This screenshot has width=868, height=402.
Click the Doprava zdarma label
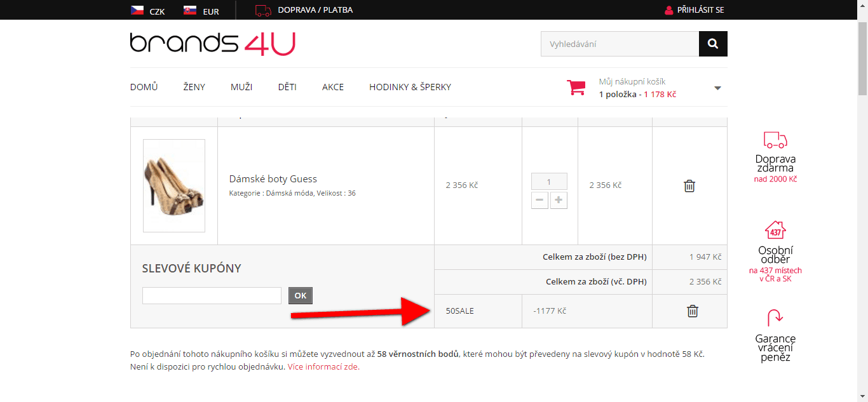(775, 164)
